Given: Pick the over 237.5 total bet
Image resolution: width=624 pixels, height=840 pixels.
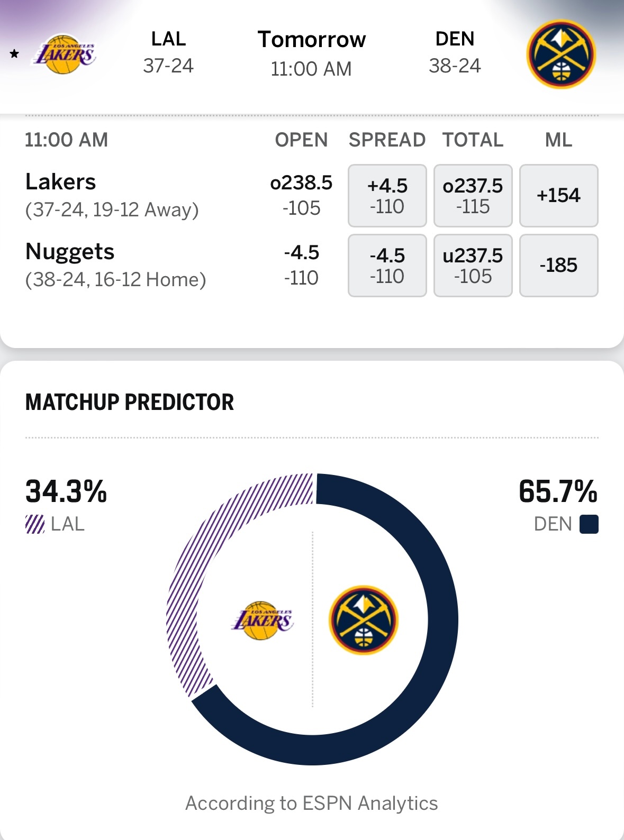Looking at the screenshot, I should coord(473,196).
